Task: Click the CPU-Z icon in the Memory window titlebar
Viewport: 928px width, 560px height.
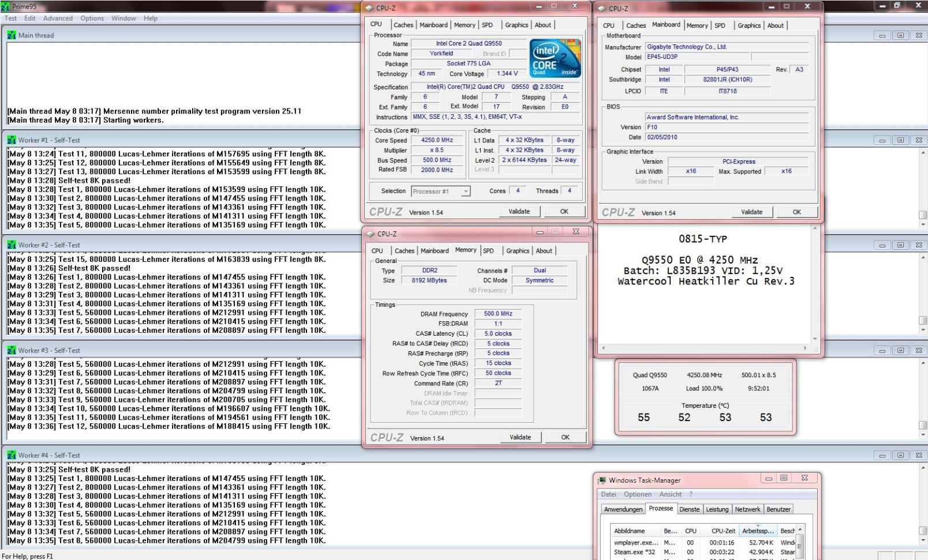Action: [x=370, y=234]
